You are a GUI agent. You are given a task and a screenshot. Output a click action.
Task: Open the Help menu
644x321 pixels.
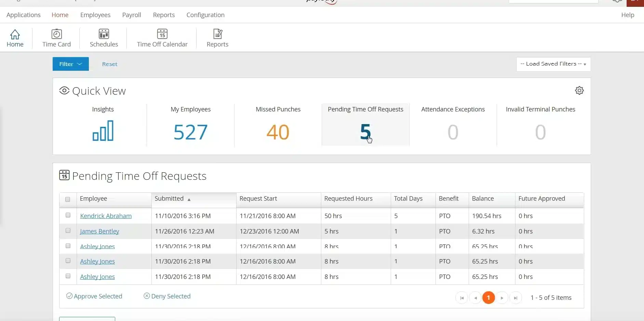click(628, 15)
